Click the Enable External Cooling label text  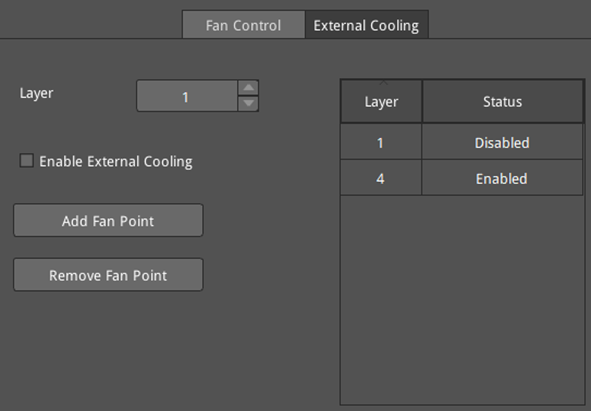coord(116,161)
